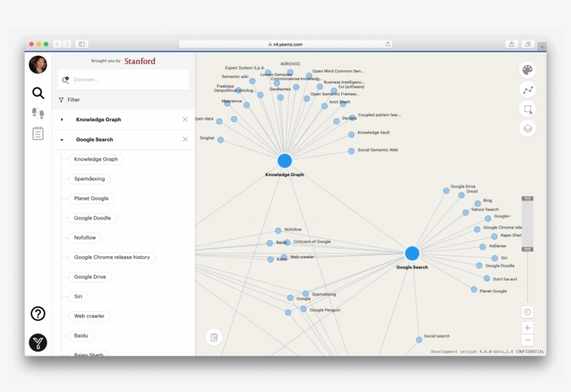The image size is (571, 392).
Task: Select the Google Drive chip
Action: [90, 277]
